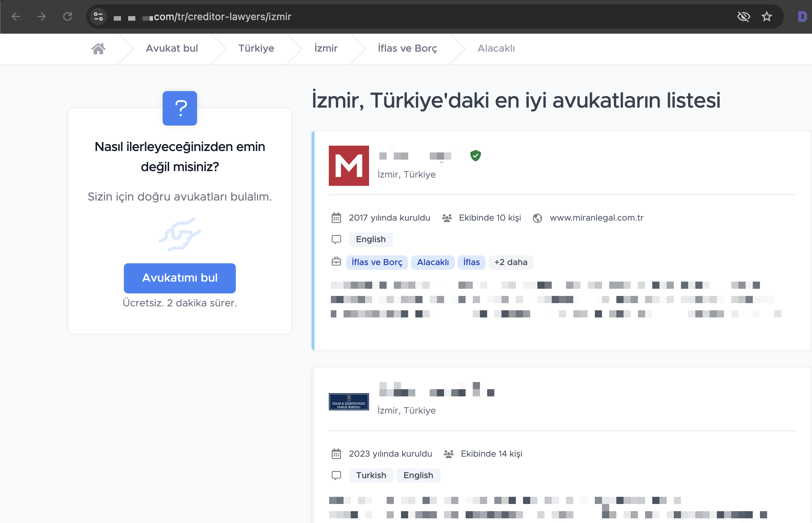Toggle the bookmark star in the toolbar
The image size is (812, 523).
[x=767, y=17]
